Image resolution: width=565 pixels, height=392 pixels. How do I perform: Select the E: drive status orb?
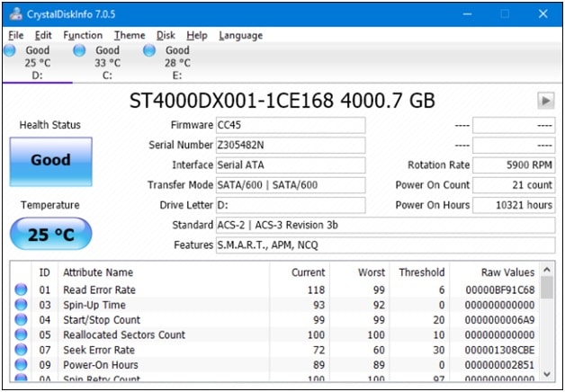(149, 50)
